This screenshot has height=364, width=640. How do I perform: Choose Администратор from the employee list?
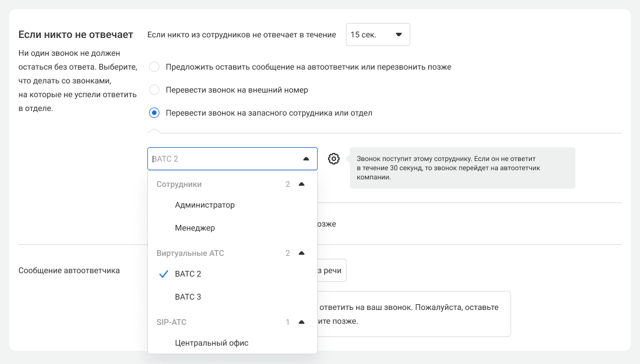205,205
